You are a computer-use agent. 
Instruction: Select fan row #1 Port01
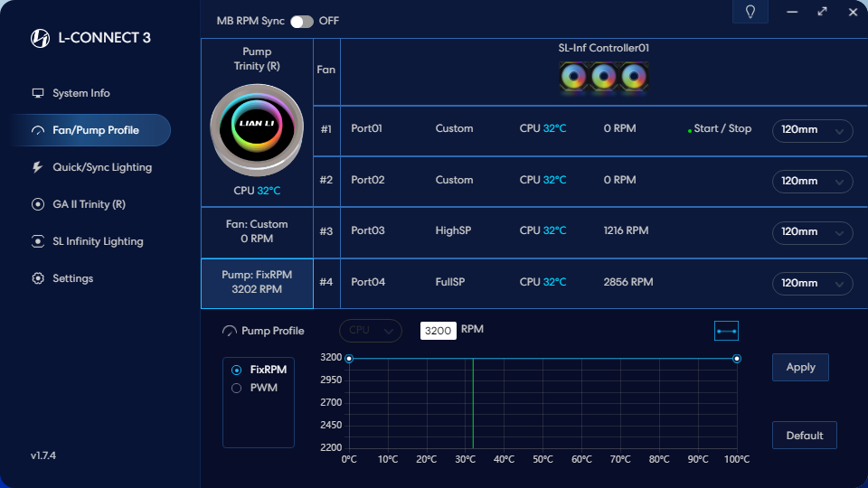pyautogui.click(x=590, y=130)
